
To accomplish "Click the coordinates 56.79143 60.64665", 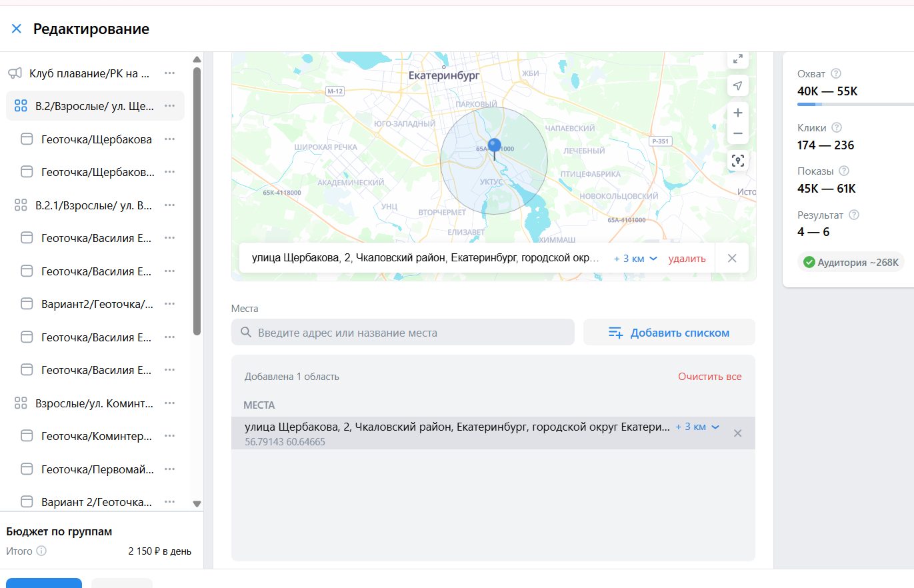I will point(285,441).
